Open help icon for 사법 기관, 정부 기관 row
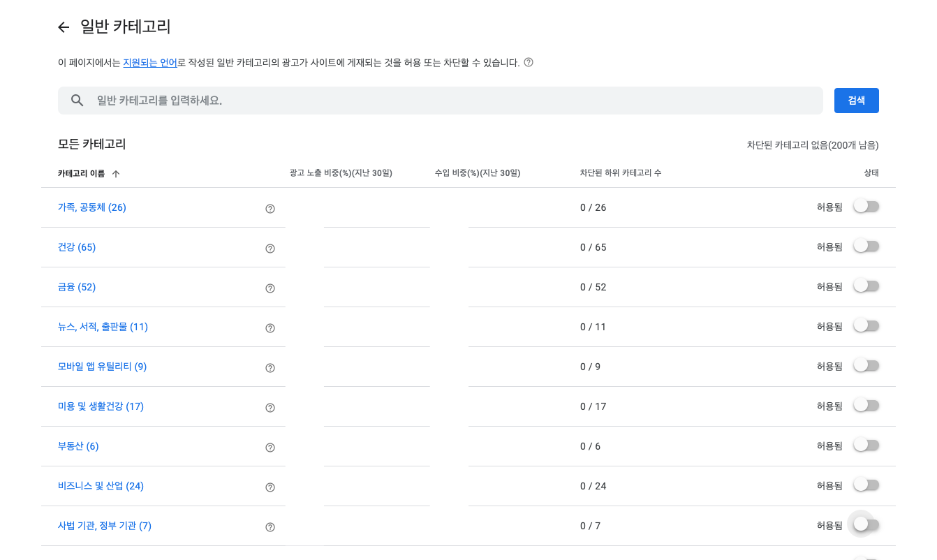Screen dimensions: 937x560 tap(270, 526)
